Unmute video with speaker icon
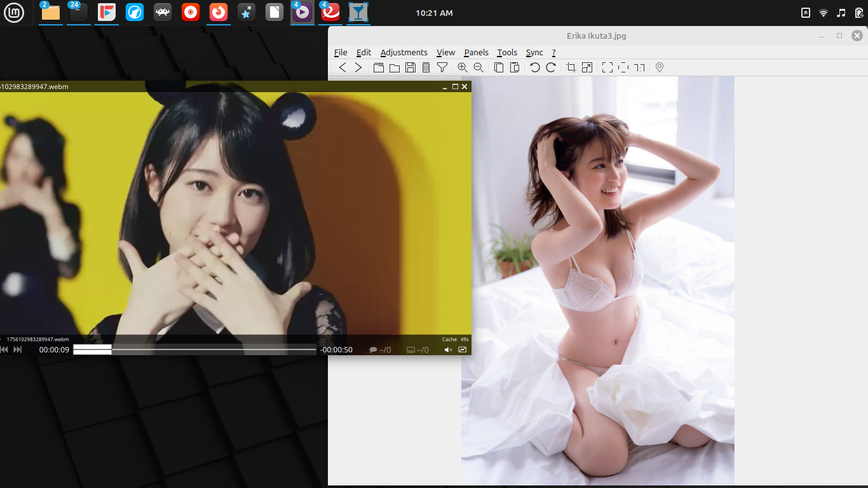This screenshot has height=488, width=868. pos(448,349)
